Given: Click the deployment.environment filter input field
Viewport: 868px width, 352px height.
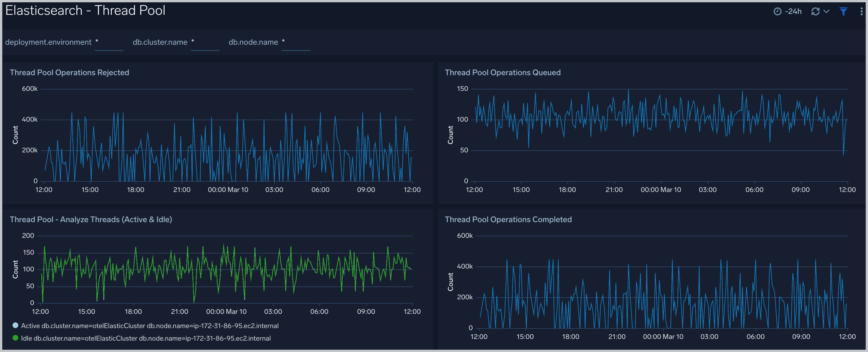Looking at the screenshot, I should point(109,44).
